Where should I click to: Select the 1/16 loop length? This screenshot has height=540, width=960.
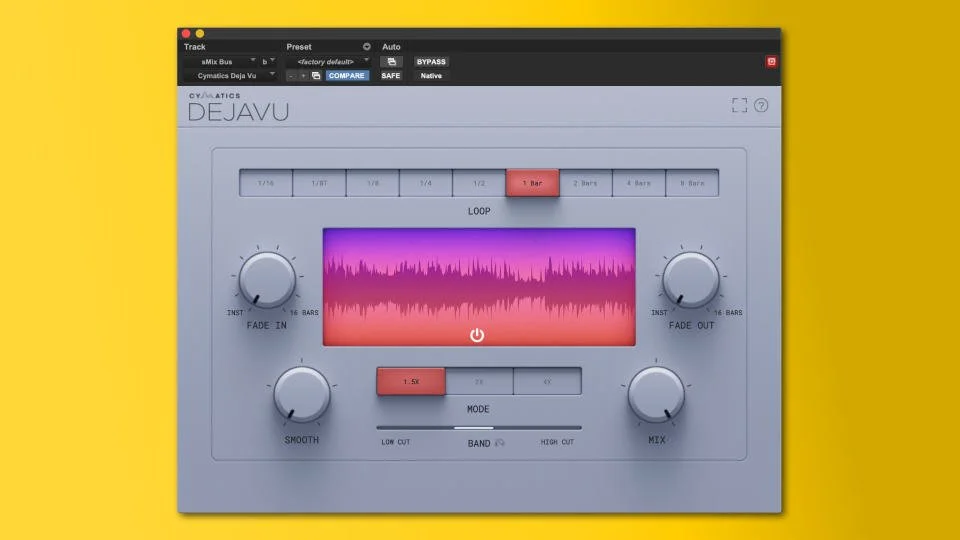(x=266, y=183)
